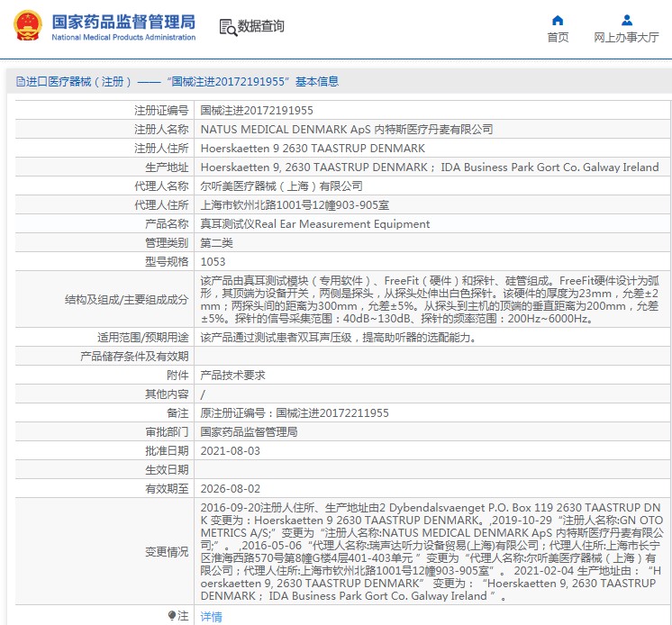Image resolution: width=672 pixels, height=625 pixels.
Task: Open 网上办事大厅 label
Action: pyautogui.click(x=626, y=37)
